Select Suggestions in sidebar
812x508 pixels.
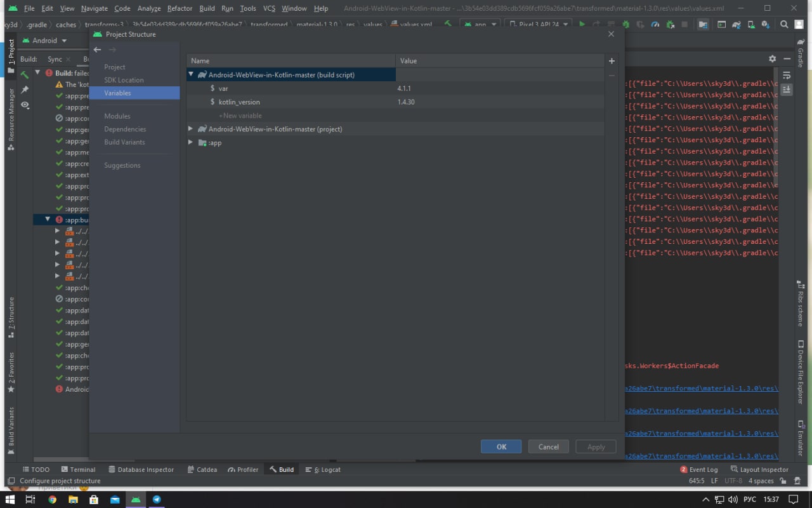[122, 165]
